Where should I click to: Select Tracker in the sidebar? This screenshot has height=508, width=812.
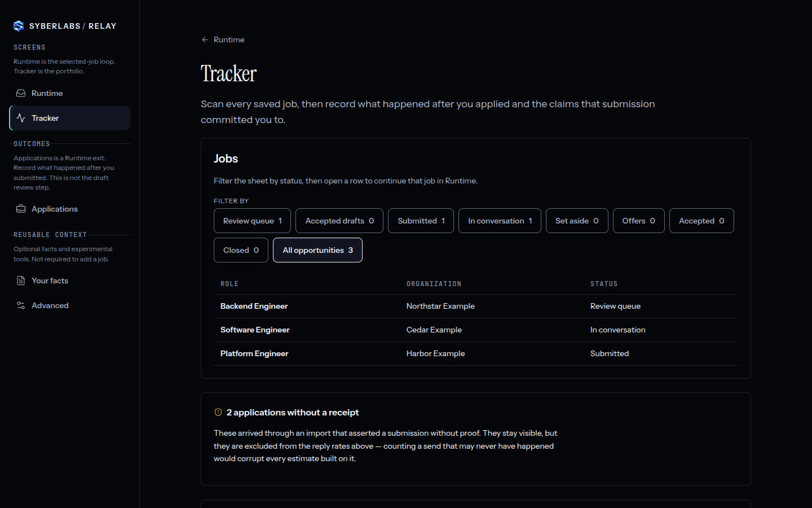(70, 118)
